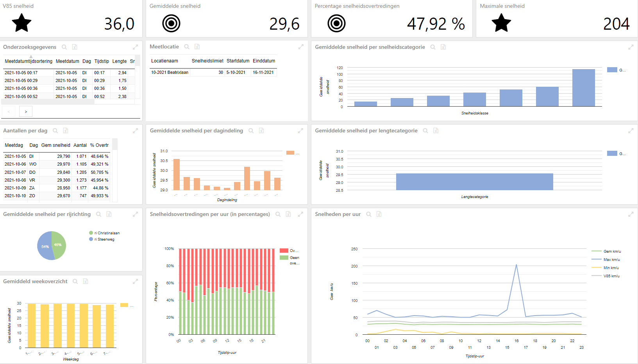The width and height of the screenshot is (638, 364).
Task: Export Aantallen per dag table
Action: 66,130
